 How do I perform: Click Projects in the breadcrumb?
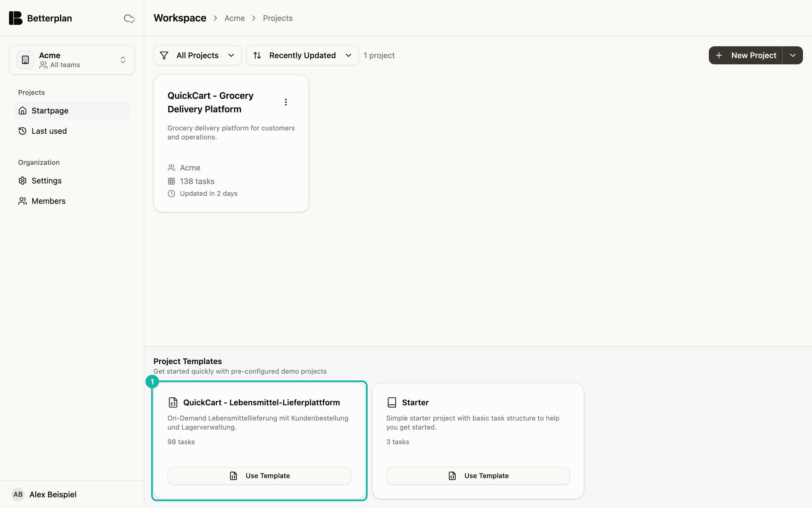(278, 18)
